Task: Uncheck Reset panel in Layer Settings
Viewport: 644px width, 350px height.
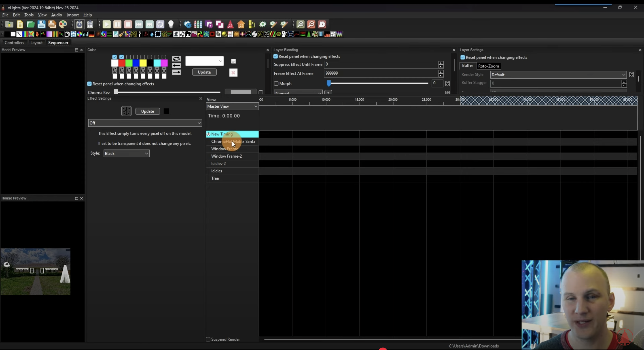Action: tap(463, 57)
